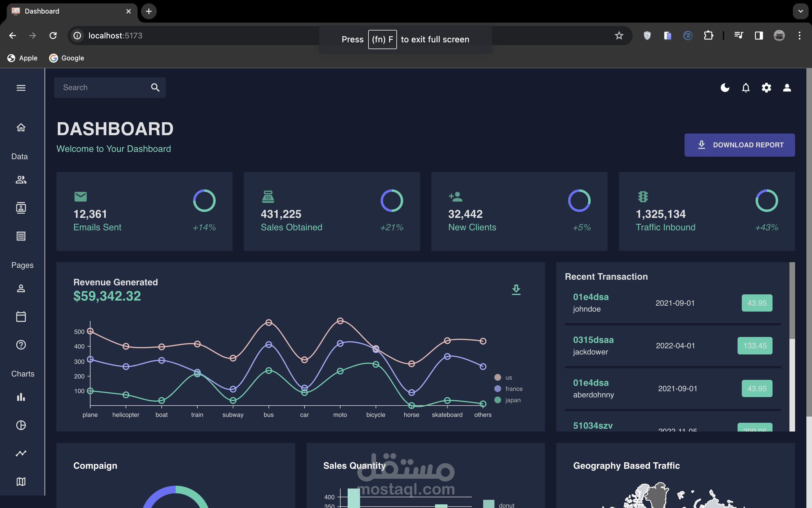The width and height of the screenshot is (812, 508).
Task: Open the line chart icon in the sidebar
Action: [x=21, y=453]
